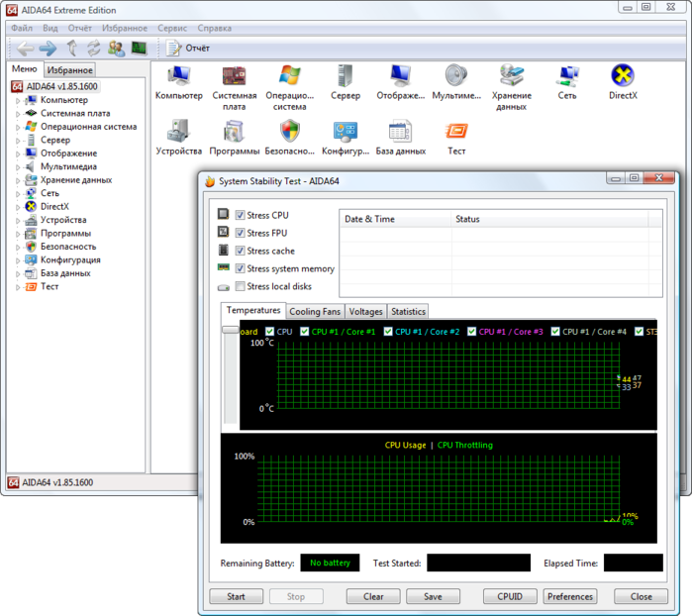Viewport: 692px width, 616px height.
Task: Enable Stress local disks checkbox
Action: pos(241,286)
